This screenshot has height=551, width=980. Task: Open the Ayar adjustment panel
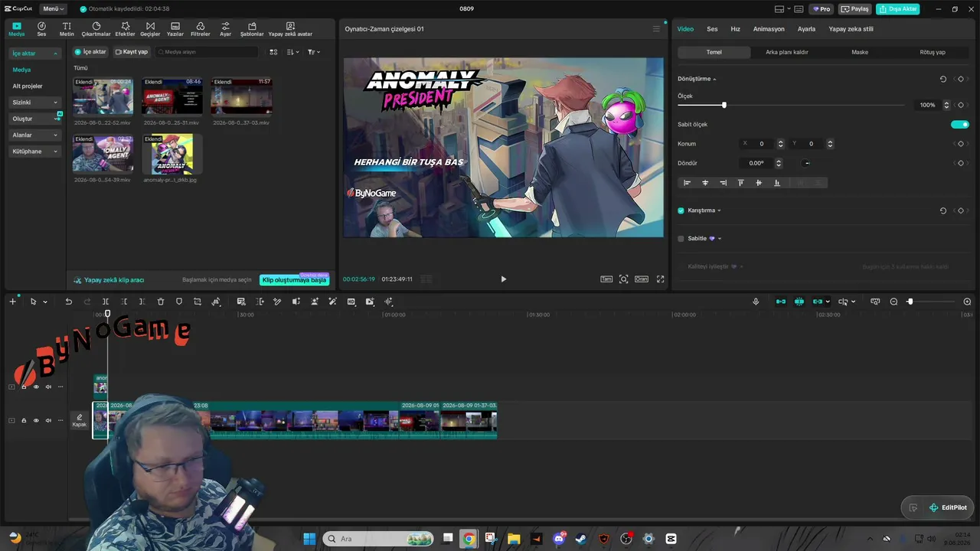click(x=225, y=29)
